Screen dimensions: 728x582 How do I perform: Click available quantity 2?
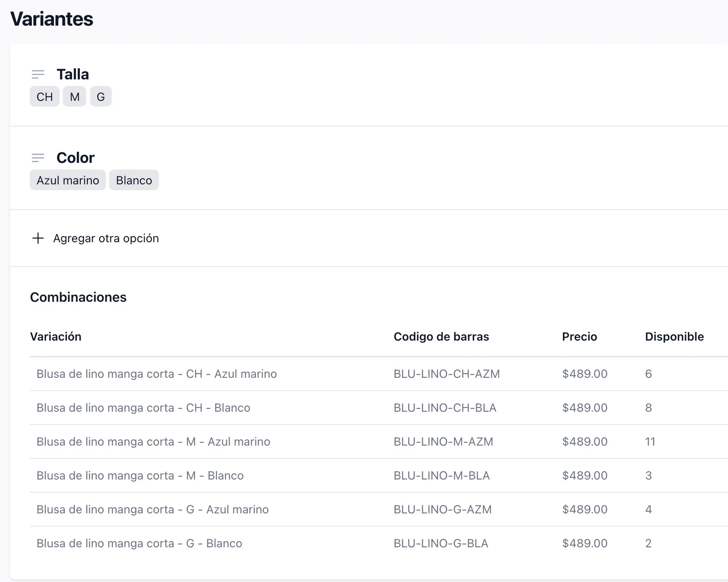coord(648,543)
